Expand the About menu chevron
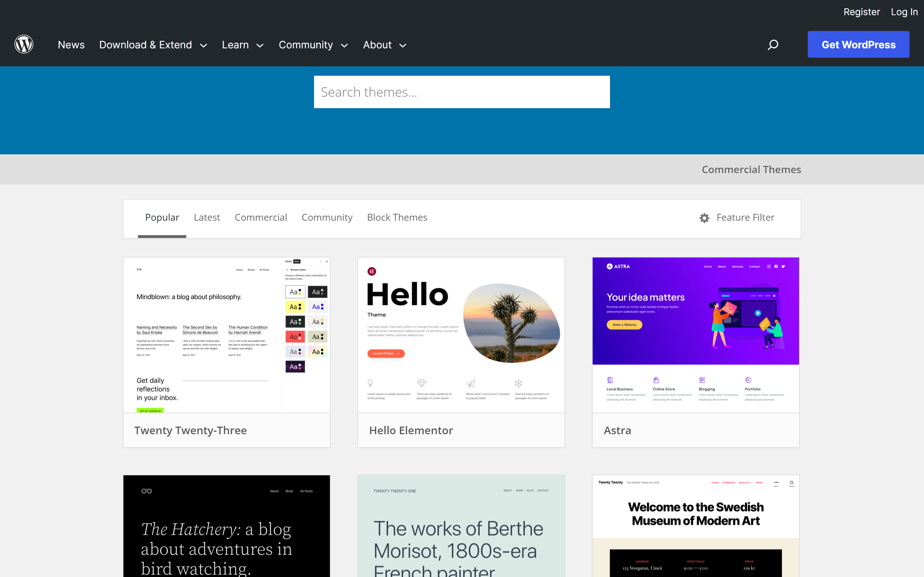This screenshot has height=577, width=924. point(403,45)
